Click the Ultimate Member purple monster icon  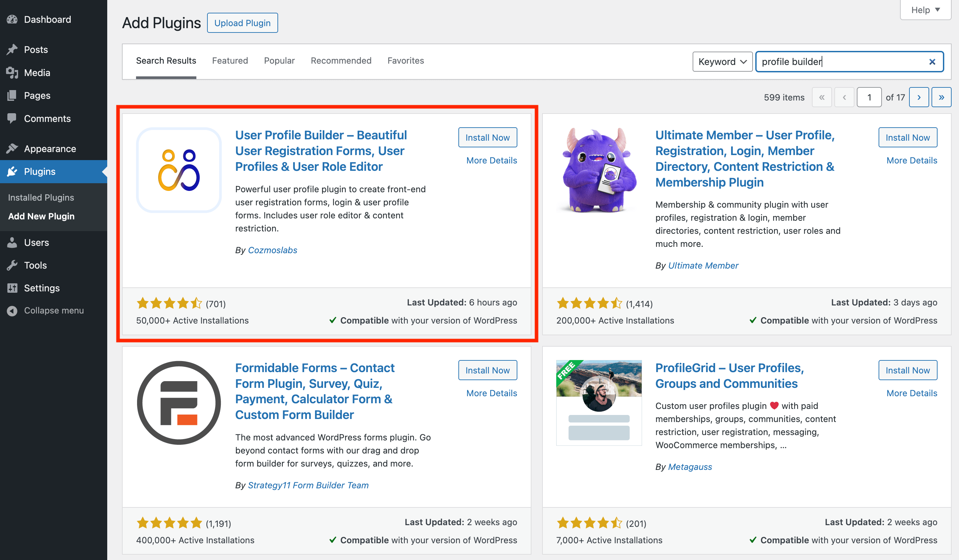pos(599,170)
